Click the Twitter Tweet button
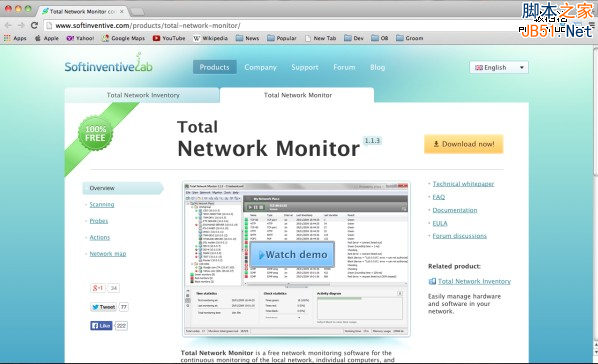 tap(103, 307)
